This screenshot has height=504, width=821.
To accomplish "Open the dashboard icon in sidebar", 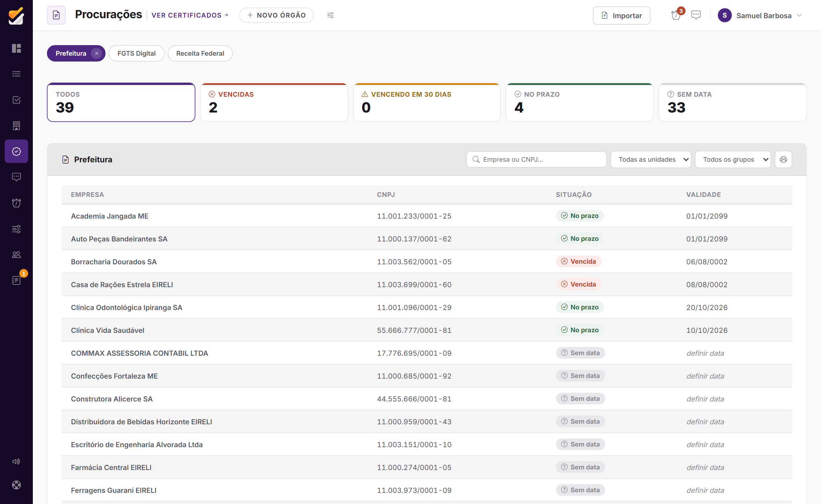I will [16, 48].
